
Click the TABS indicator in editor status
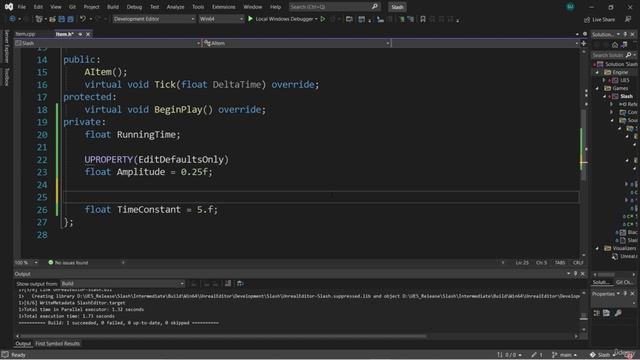pos(560,262)
